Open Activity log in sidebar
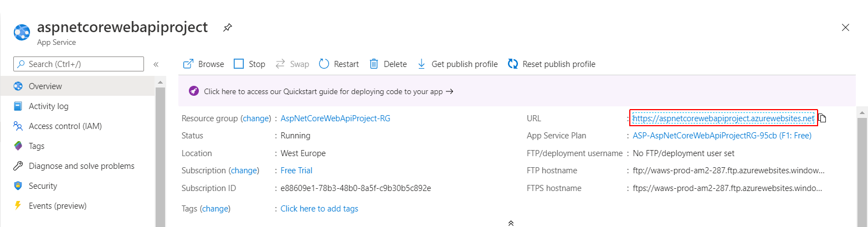 tap(78, 106)
